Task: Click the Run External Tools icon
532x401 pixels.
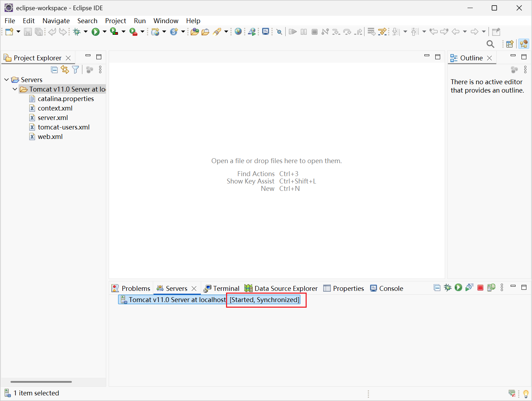Action: click(x=133, y=32)
